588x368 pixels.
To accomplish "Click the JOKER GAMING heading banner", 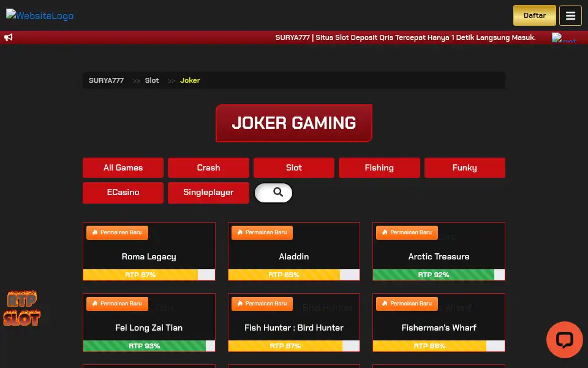I will (294, 123).
